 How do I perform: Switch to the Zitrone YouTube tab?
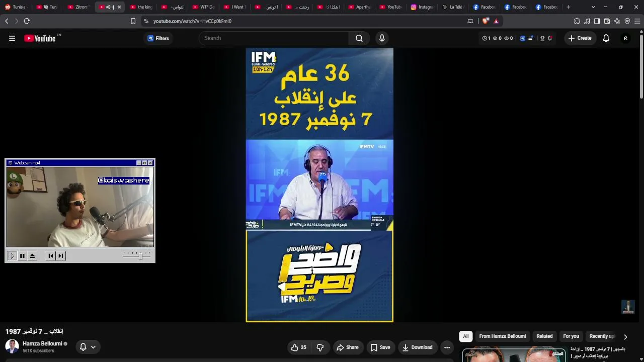tap(78, 7)
